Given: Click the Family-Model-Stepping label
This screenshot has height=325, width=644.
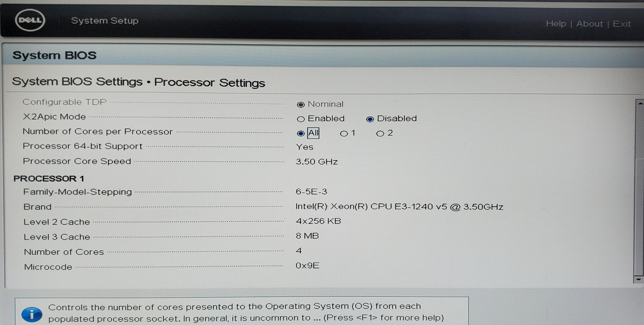Looking at the screenshot, I should tap(78, 192).
